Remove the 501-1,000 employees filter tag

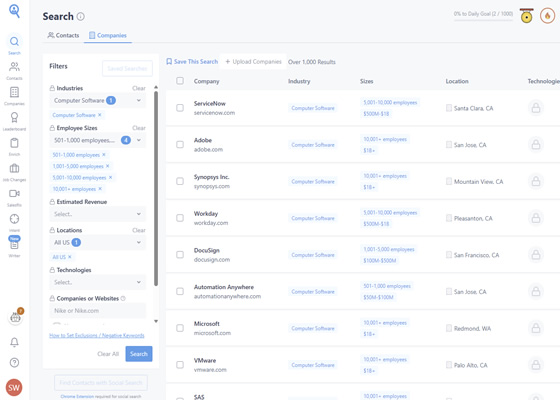[x=104, y=155]
